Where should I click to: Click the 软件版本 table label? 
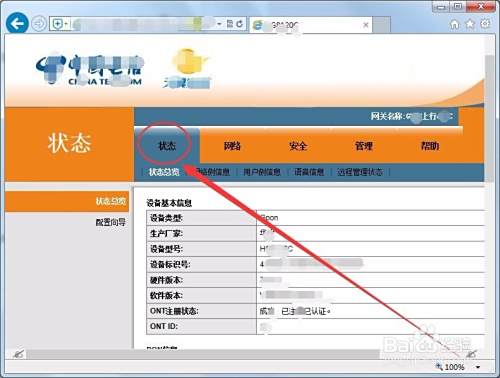tap(166, 295)
